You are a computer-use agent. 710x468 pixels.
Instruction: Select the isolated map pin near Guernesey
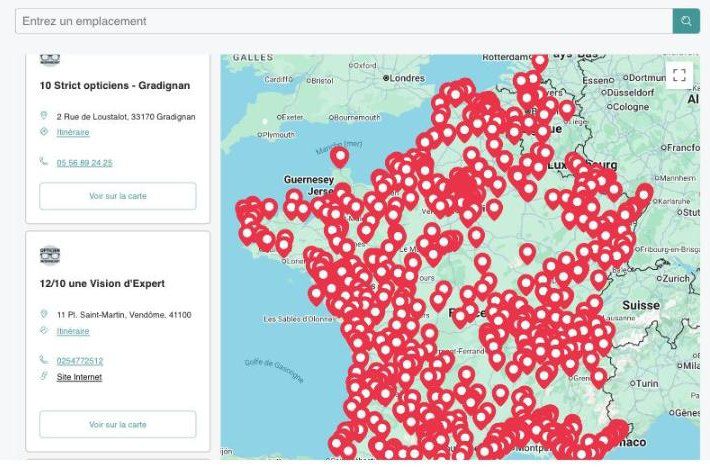(x=339, y=157)
